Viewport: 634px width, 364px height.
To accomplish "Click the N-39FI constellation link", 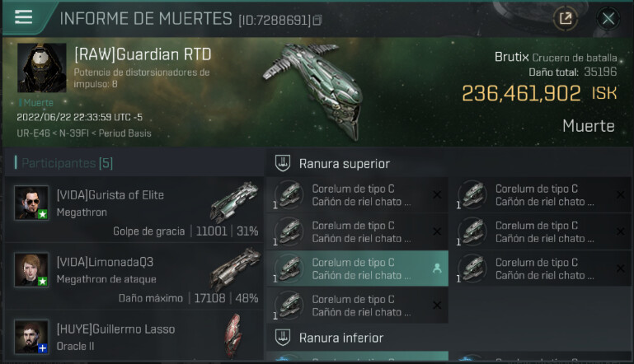I will pyautogui.click(x=74, y=133).
